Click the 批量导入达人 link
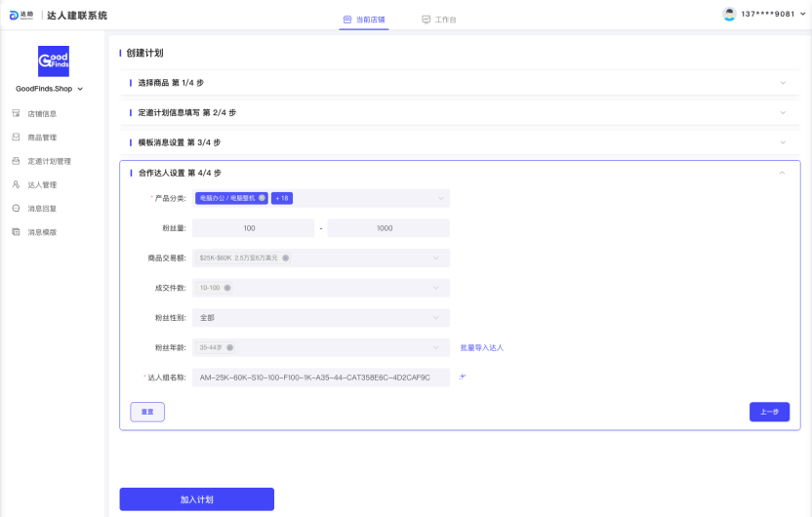 point(481,347)
